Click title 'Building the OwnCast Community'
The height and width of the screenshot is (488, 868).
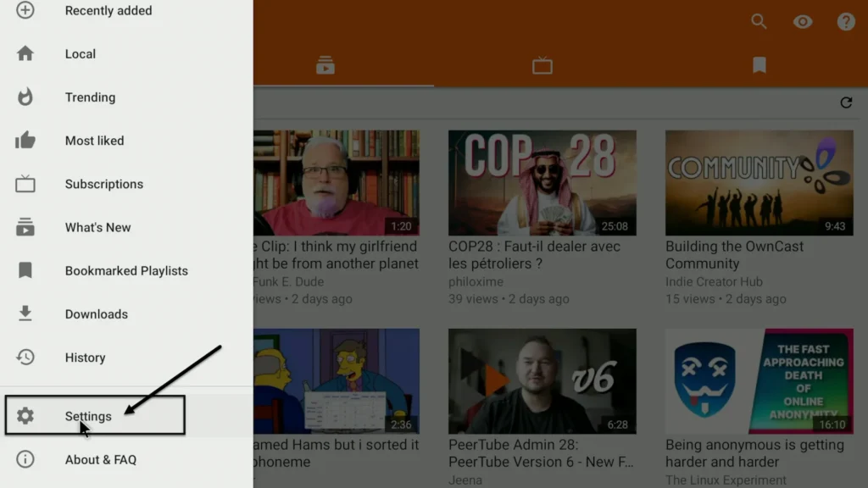(734, 254)
